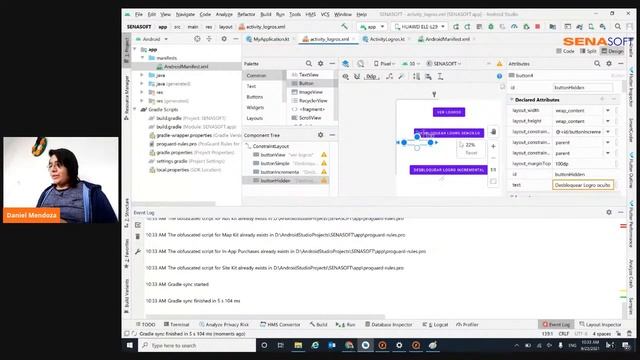The height and width of the screenshot is (360, 640).
Task: Open Project panel settings gear
Action: coord(224,39)
